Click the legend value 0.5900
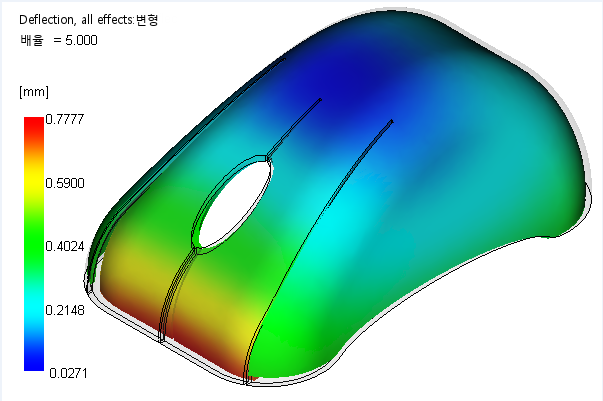 tap(65, 183)
